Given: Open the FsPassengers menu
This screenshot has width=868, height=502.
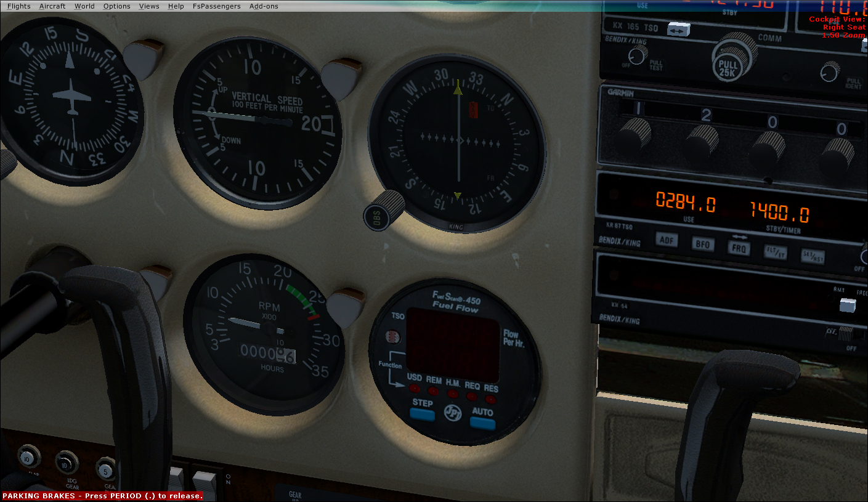Looking at the screenshot, I should 216,6.
